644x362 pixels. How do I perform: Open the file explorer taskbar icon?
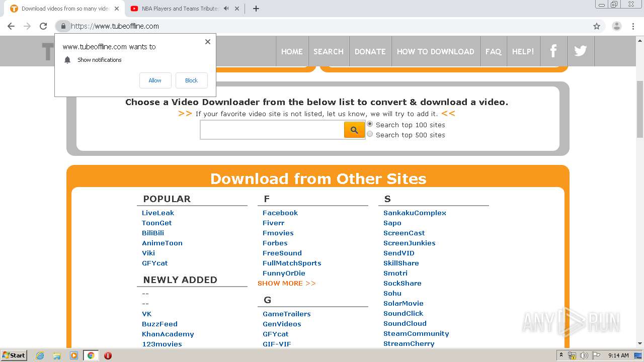coord(57,355)
